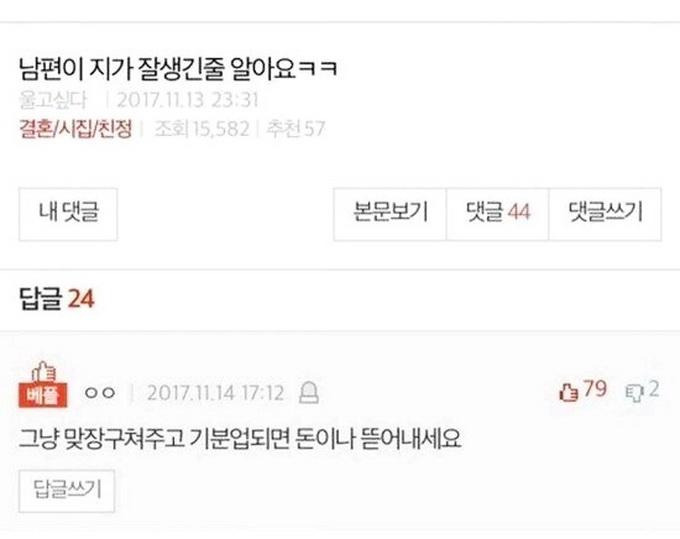Switch to the 댓글 44 tab
The image size is (680, 539).
tap(497, 214)
